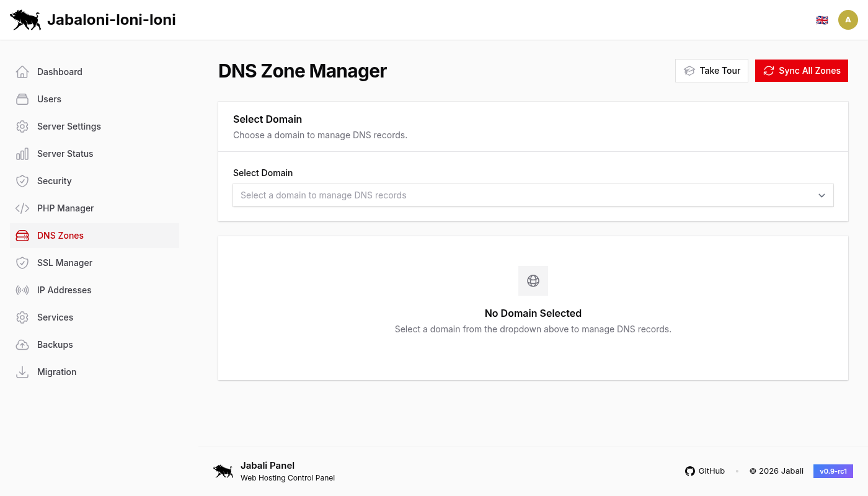
Task: Open Backups via the cloud icon
Action: point(22,345)
